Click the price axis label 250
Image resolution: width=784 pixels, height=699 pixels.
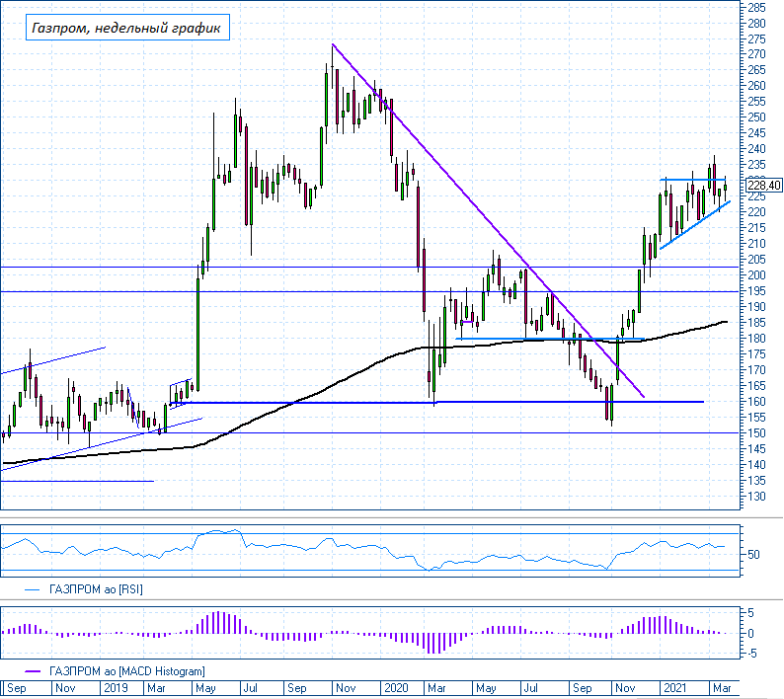tap(756, 117)
